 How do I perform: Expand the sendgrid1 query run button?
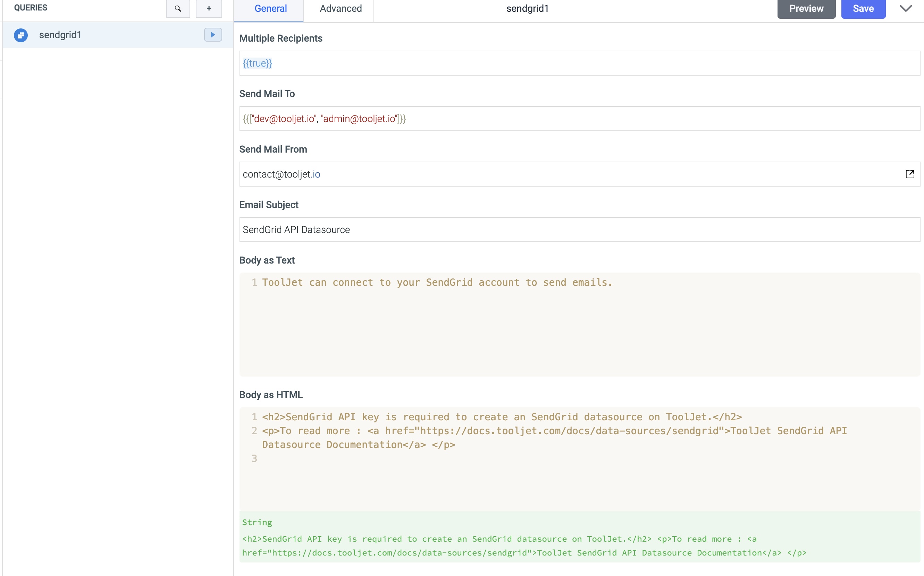(x=212, y=35)
